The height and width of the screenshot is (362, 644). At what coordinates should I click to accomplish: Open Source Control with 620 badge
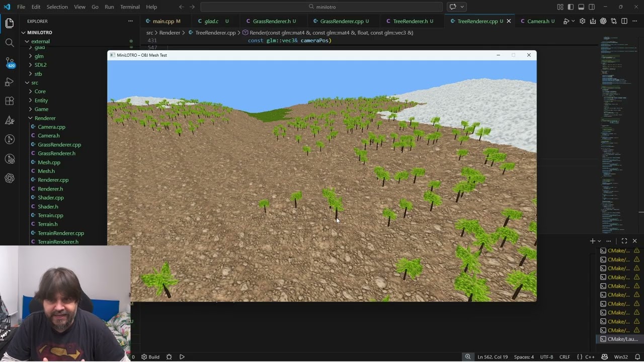9,62
